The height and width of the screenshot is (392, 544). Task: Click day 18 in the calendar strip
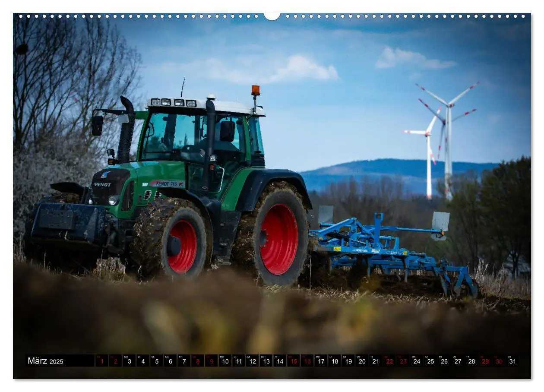click(334, 361)
